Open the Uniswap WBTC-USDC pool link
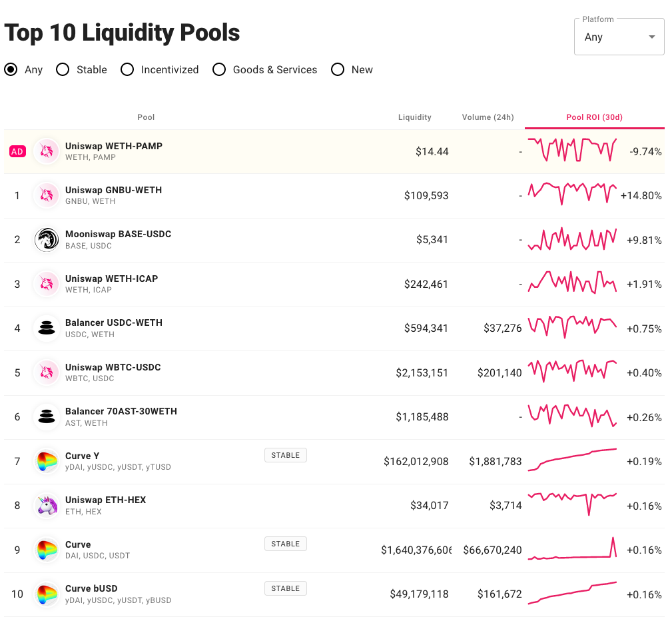The image size is (672, 619). (x=113, y=367)
